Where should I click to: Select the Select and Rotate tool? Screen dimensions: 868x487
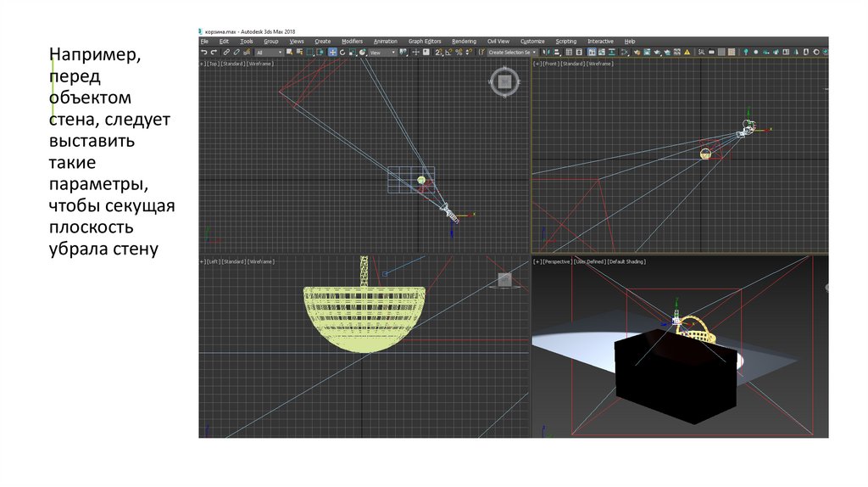pyautogui.click(x=342, y=52)
